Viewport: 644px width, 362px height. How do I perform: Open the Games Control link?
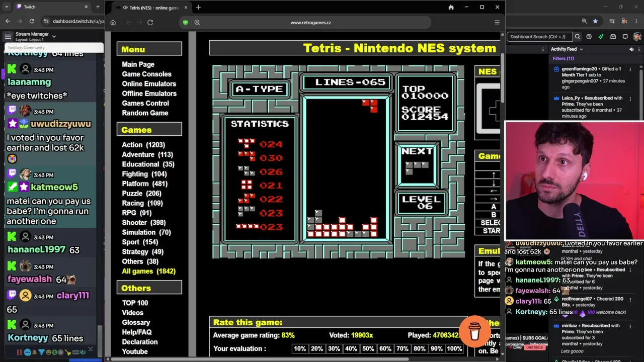(x=145, y=103)
